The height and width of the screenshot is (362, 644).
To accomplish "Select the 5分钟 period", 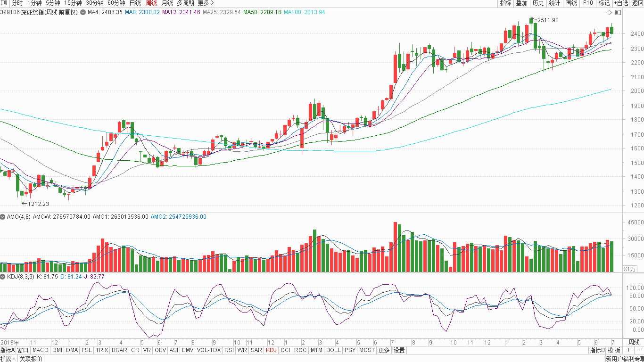I will click(53, 3).
